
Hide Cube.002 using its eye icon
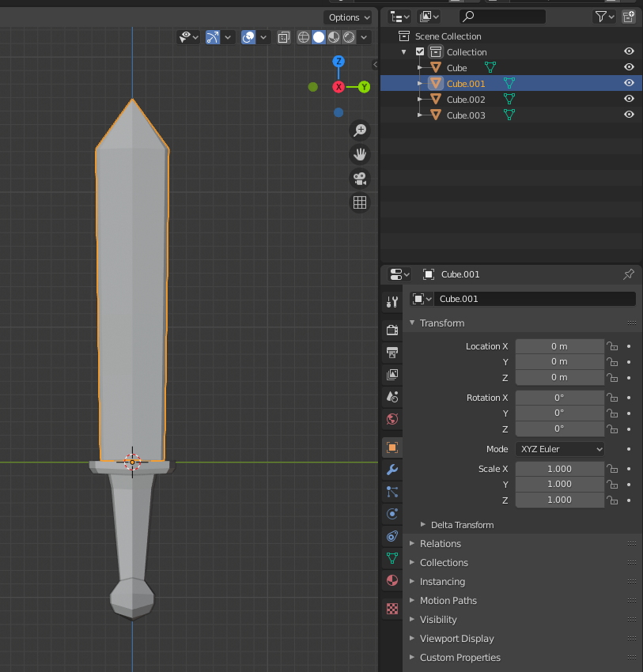[x=629, y=99]
